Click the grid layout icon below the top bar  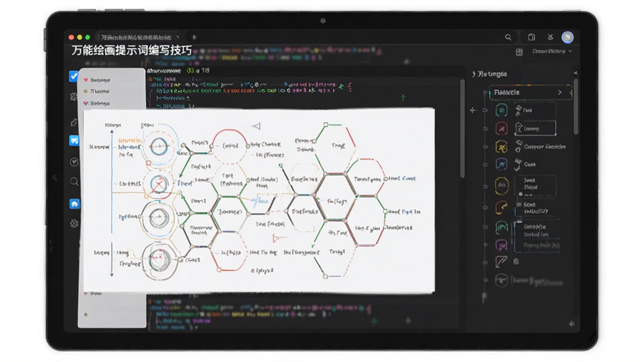(519, 52)
